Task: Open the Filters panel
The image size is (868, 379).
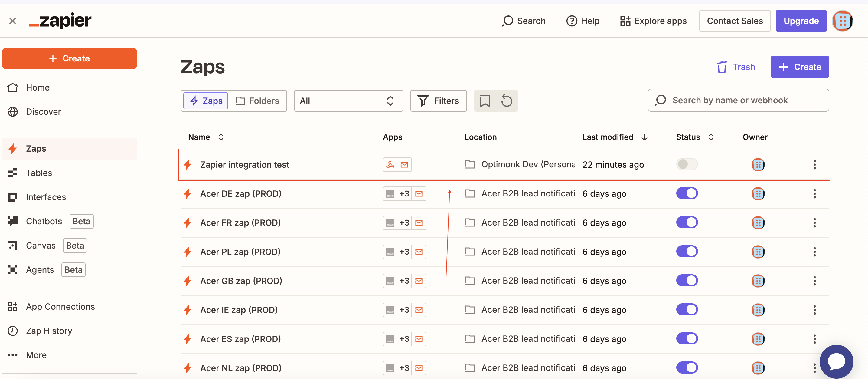Action: tap(438, 101)
